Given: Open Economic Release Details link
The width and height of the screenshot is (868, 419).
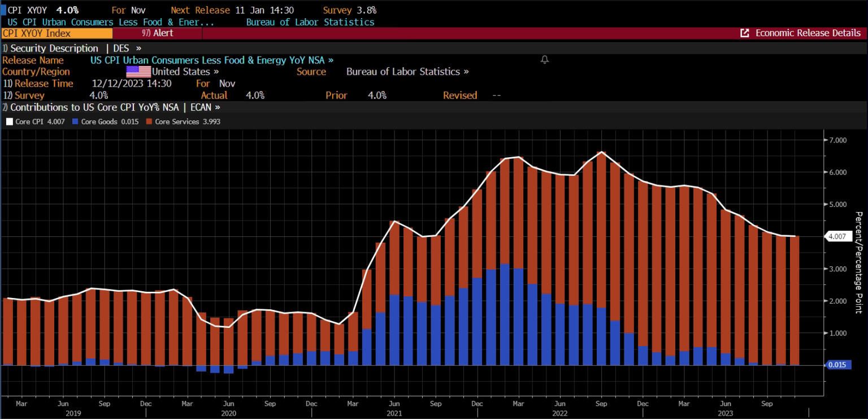Looking at the screenshot, I should tap(808, 33).
